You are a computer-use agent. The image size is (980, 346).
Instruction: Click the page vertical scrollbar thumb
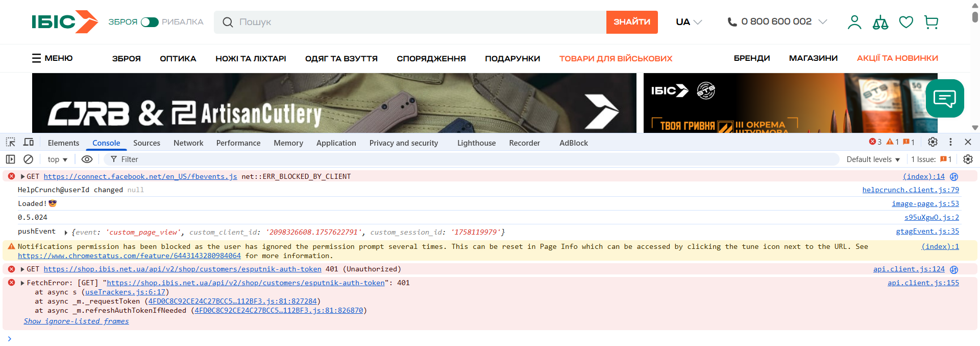click(x=975, y=16)
